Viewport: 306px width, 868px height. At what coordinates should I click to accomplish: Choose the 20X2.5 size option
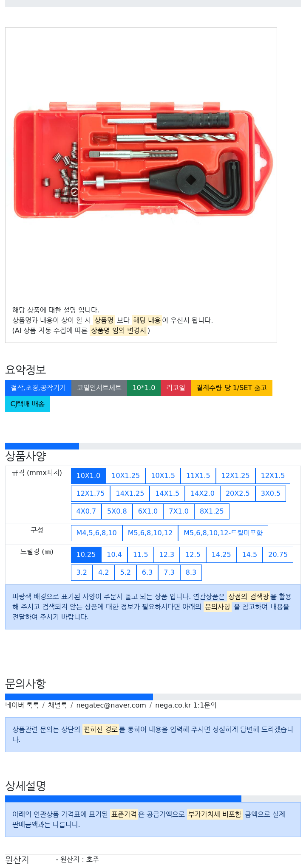(x=238, y=494)
